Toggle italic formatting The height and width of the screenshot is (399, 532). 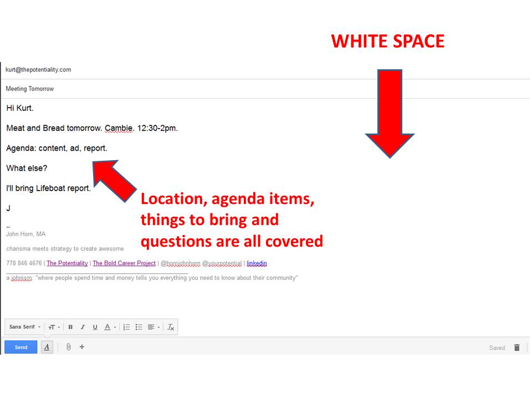(83, 327)
